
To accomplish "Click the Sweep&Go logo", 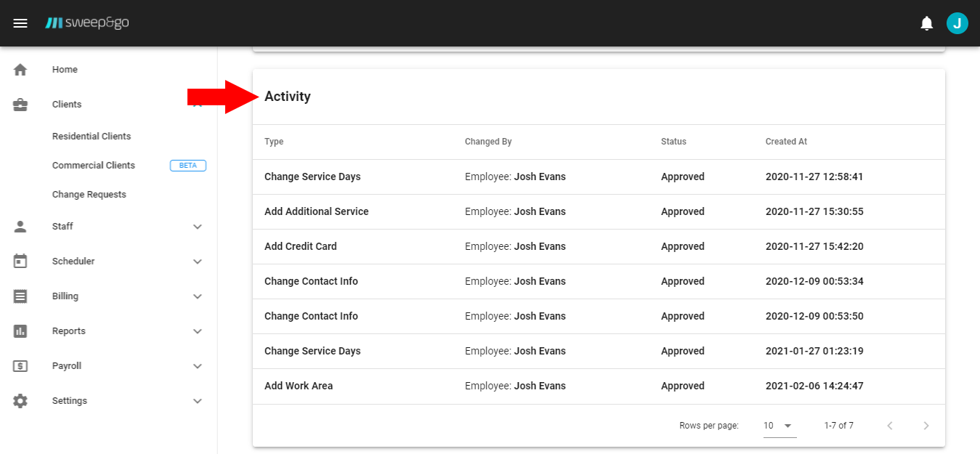I will (87, 23).
